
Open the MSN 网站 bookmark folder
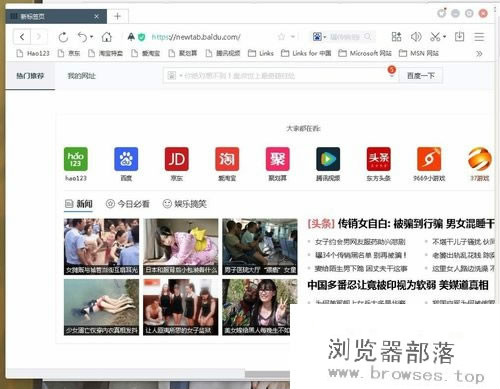[x=419, y=53]
